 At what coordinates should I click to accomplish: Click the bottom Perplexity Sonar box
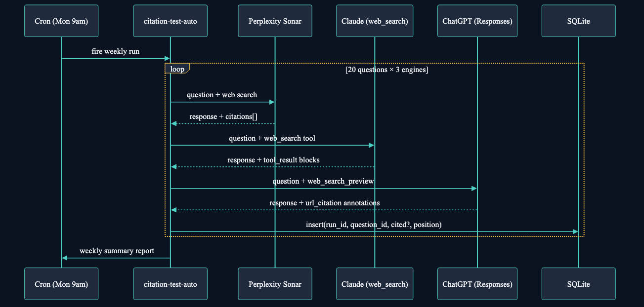pyautogui.click(x=275, y=284)
